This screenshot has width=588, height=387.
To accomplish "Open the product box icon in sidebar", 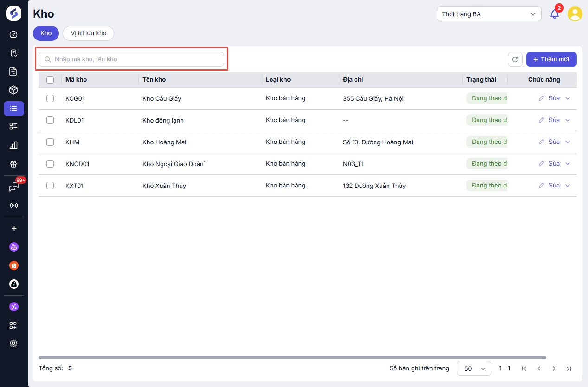I will 13,90.
